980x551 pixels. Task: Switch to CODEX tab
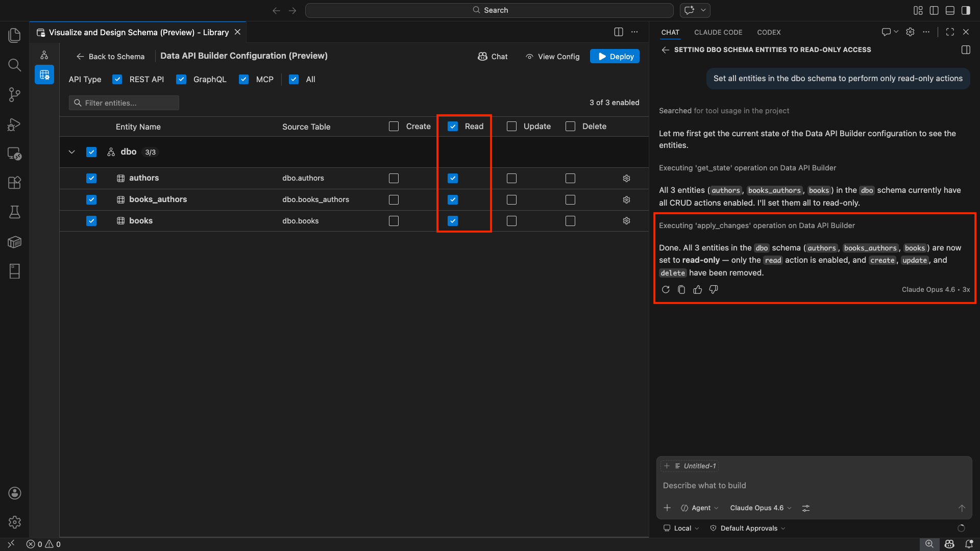(x=768, y=32)
